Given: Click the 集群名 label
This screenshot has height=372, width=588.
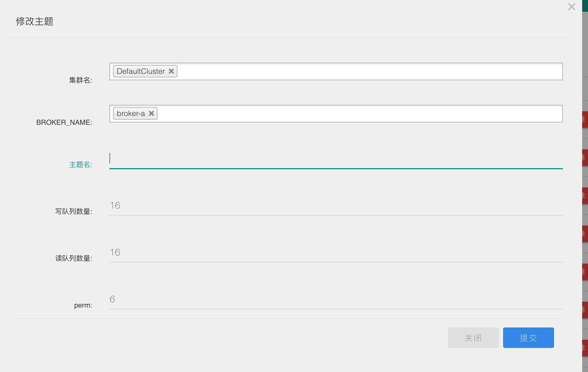Looking at the screenshot, I should tap(81, 80).
